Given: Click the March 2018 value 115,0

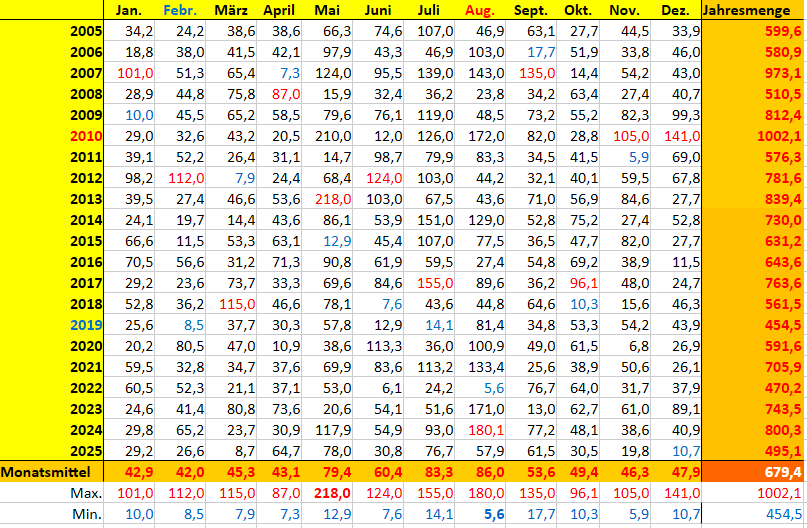Looking at the screenshot, I should 232,303.
